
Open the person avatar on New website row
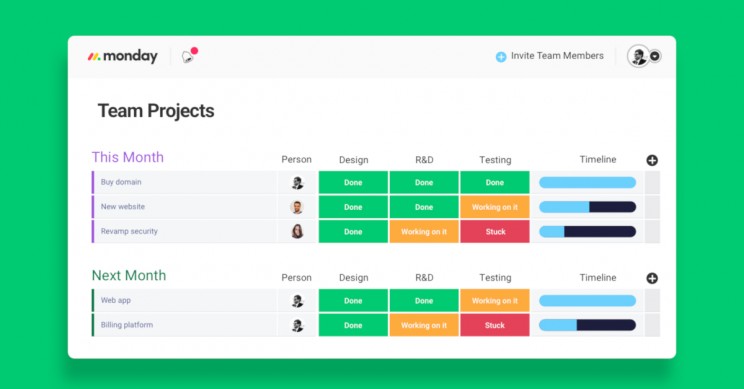coord(297,207)
